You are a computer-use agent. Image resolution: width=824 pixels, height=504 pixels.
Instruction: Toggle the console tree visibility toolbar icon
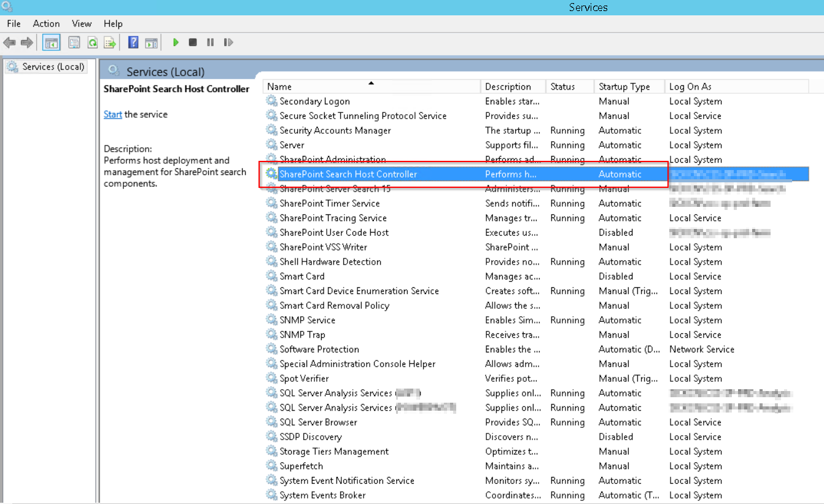point(52,42)
